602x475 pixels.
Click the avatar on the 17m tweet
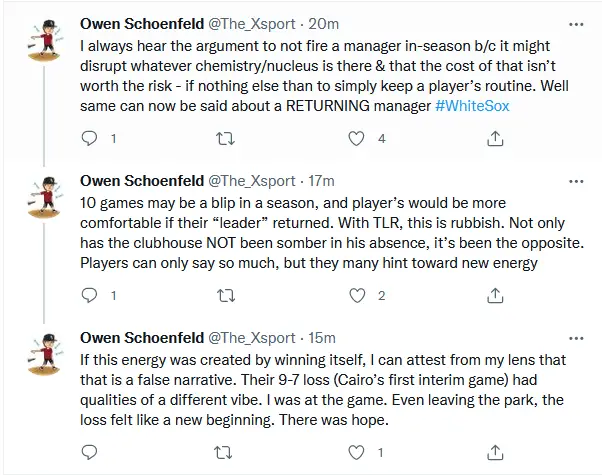pos(41,199)
